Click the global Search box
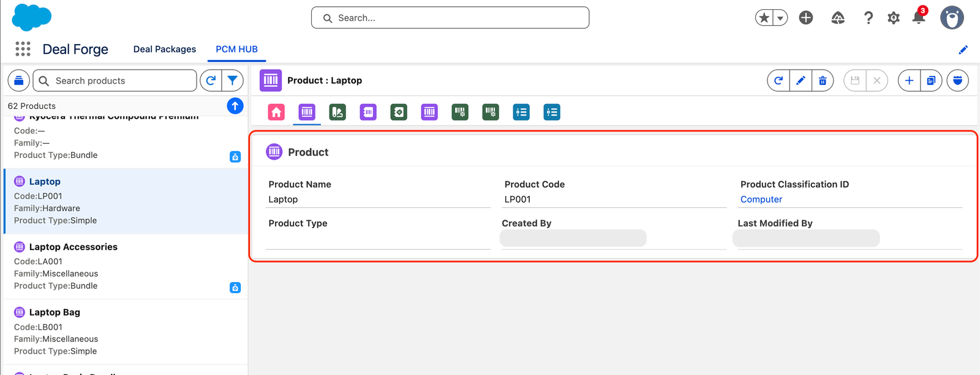 pyautogui.click(x=450, y=18)
